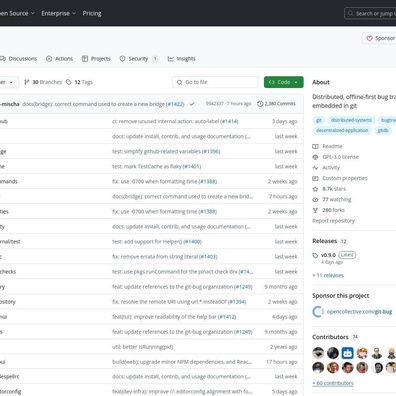Open pull request #1394 remote URI
This screenshot has width=396, height=396.
[x=237, y=302]
